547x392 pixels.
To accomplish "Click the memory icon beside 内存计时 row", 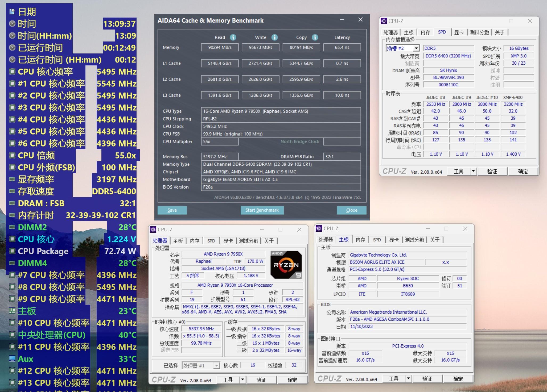I will [x=12, y=215].
